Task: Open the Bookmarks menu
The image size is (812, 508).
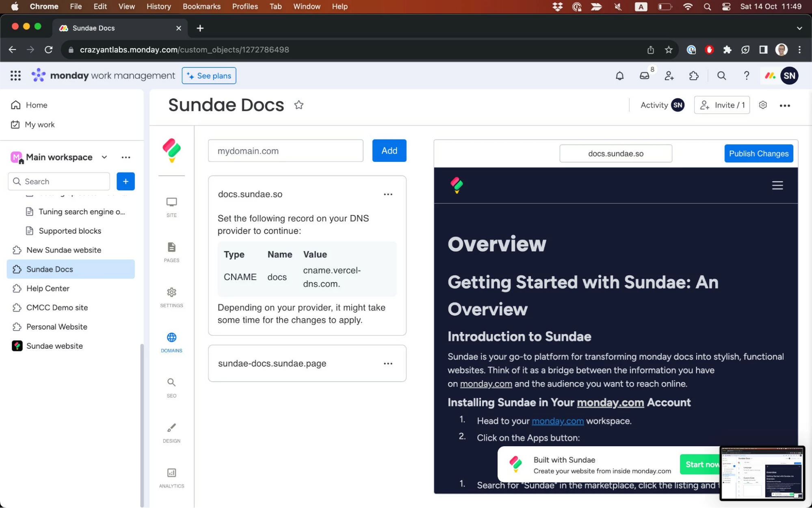Action: coord(201,7)
